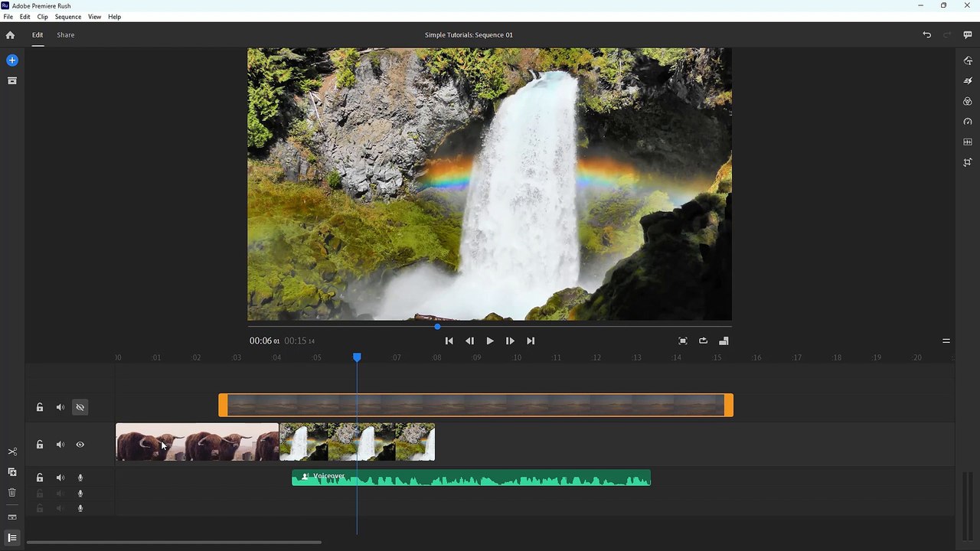Open the Project Assets panel icon
Viewport: 980px width, 551px height.
coord(11,80)
